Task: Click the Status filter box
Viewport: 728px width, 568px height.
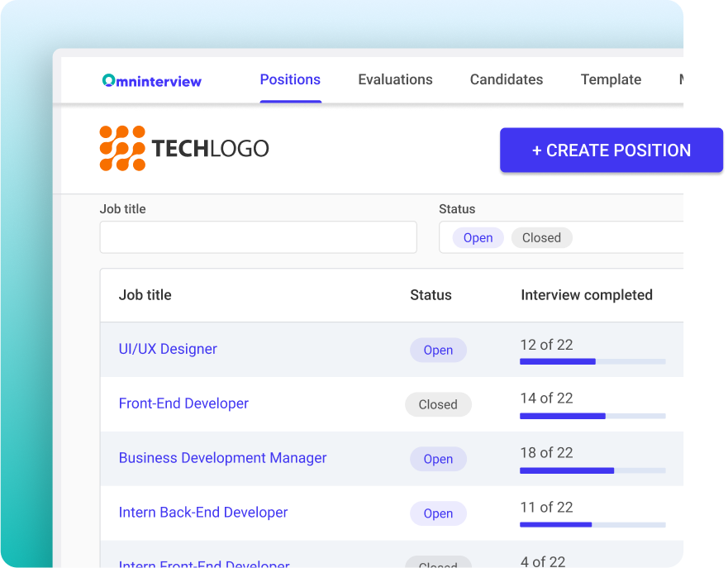Action: pyautogui.click(x=561, y=237)
